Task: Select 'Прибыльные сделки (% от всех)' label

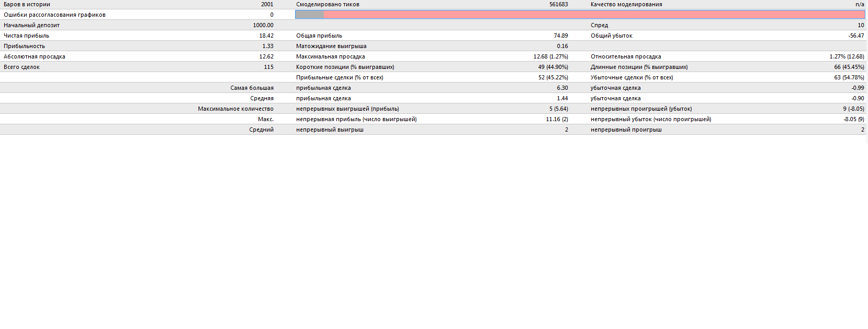Action: click(x=339, y=77)
